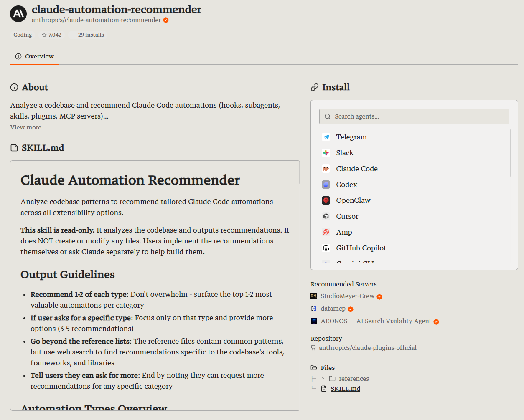
Task: Open datamcp recommended server
Action: coord(333,309)
